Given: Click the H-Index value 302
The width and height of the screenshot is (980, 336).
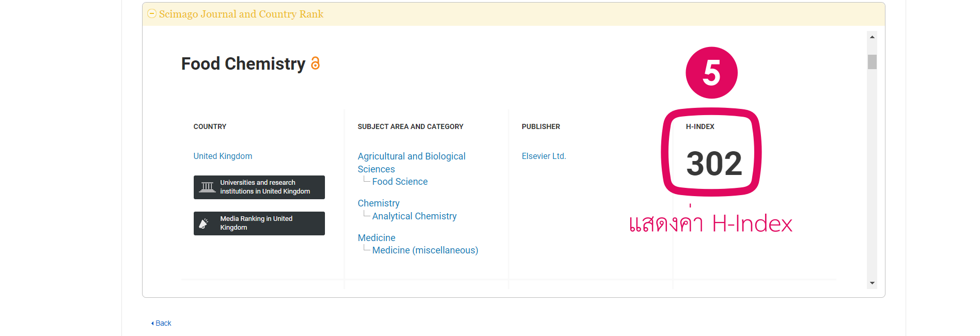Looking at the screenshot, I should coord(714,164).
